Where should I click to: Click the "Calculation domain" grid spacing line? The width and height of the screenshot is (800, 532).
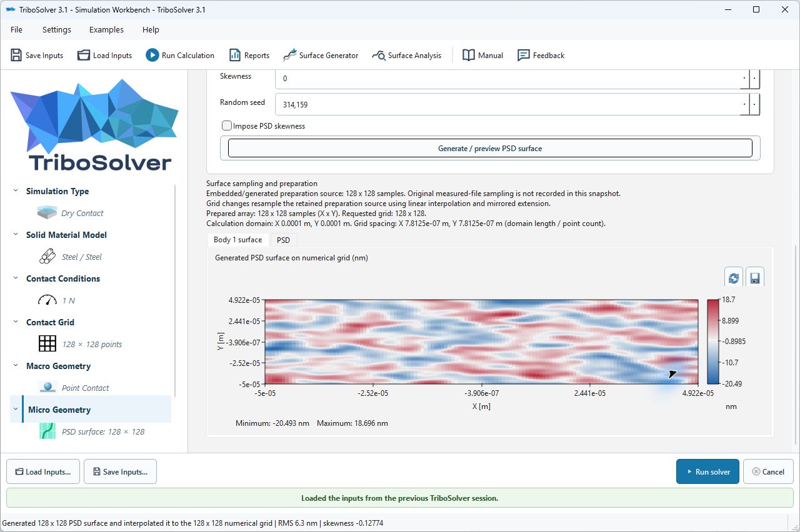pyautogui.click(x=406, y=224)
